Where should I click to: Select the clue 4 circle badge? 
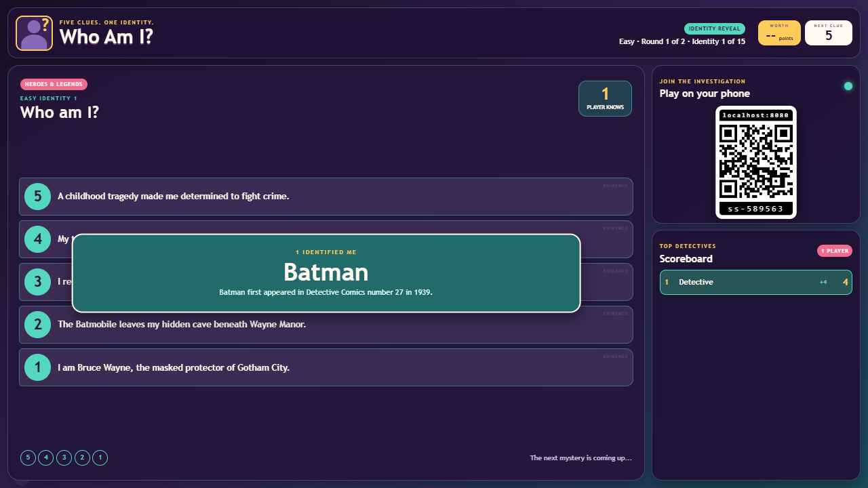38,239
